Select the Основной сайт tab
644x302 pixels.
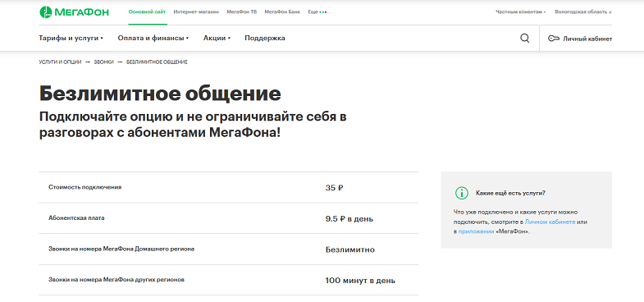point(147,12)
